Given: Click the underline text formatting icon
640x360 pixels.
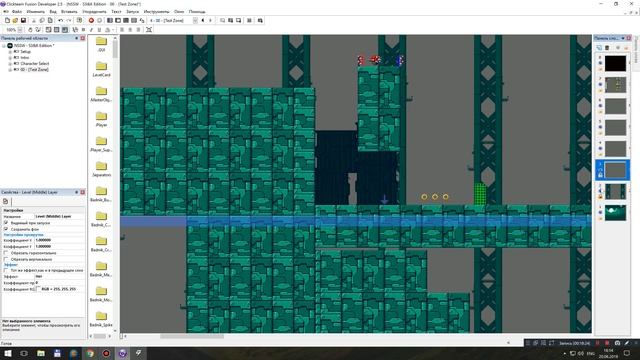Looking at the screenshot, I should (x=99, y=30).
